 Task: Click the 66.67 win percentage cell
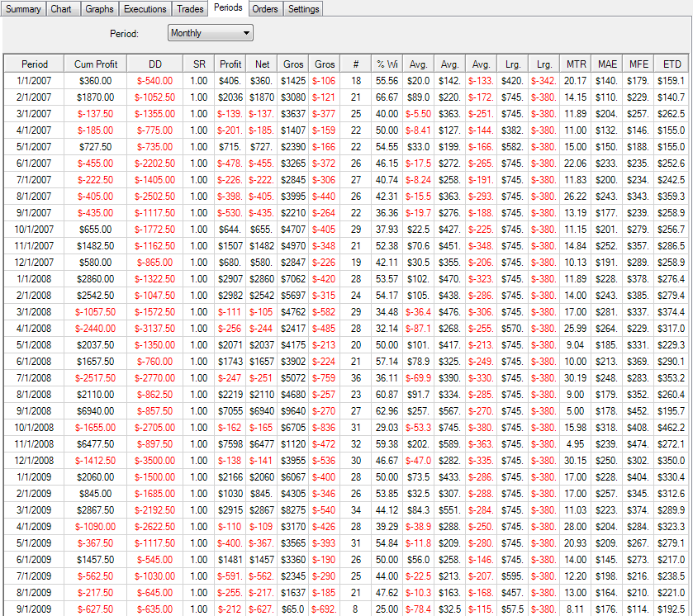(387, 97)
